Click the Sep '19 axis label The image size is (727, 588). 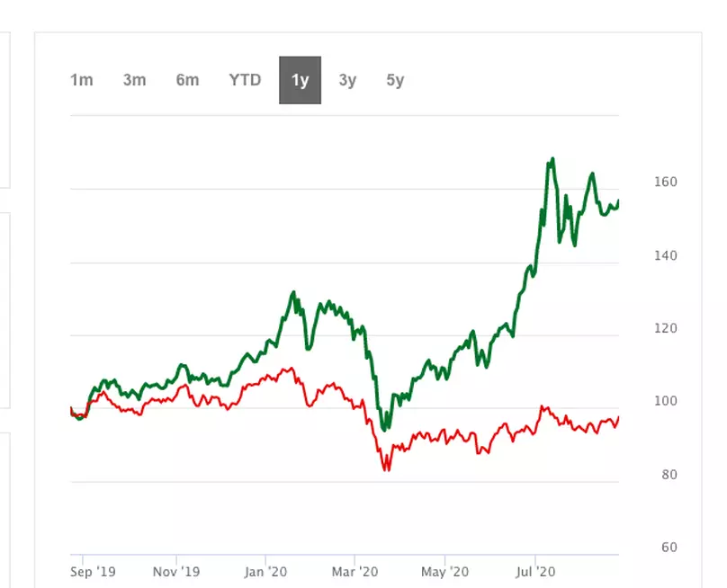point(93,572)
